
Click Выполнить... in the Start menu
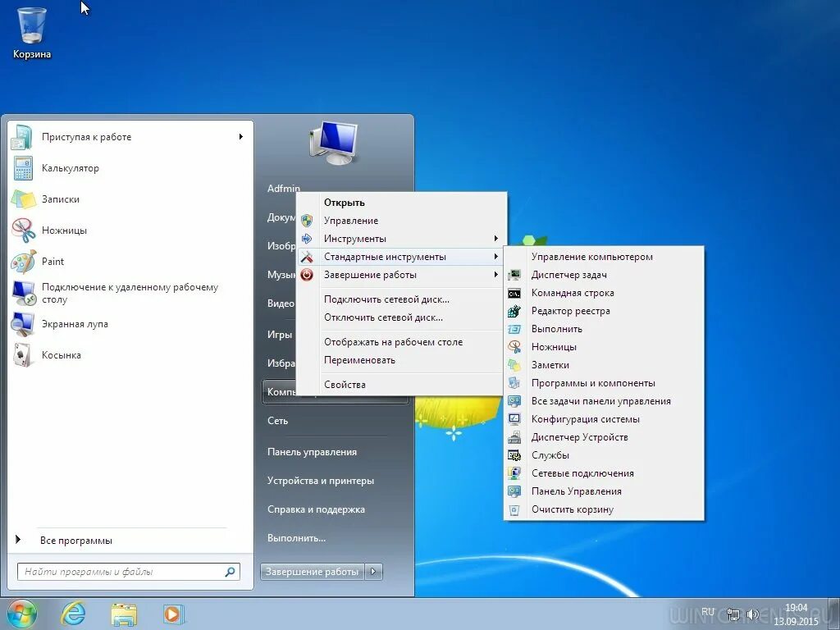296,538
